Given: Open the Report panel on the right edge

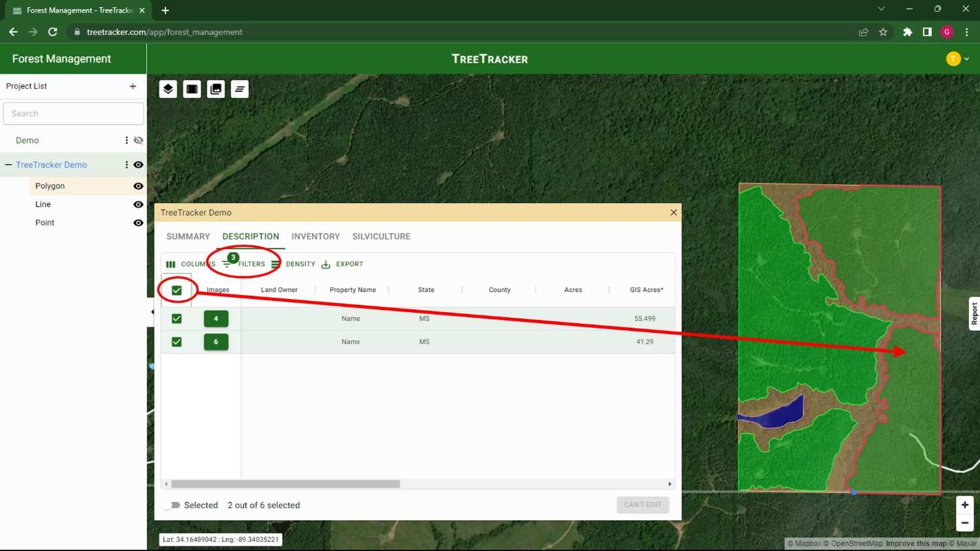Looking at the screenshot, I should click(x=974, y=314).
